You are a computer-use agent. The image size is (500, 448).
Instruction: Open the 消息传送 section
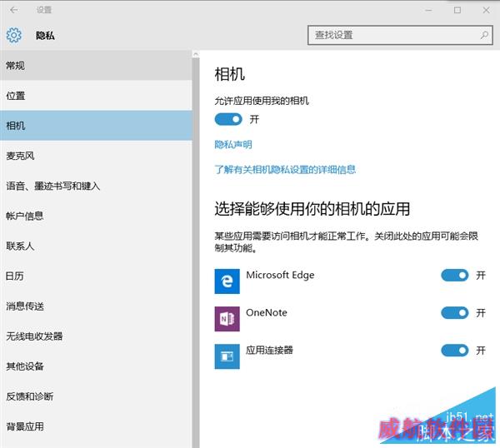(x=96, y=306)
